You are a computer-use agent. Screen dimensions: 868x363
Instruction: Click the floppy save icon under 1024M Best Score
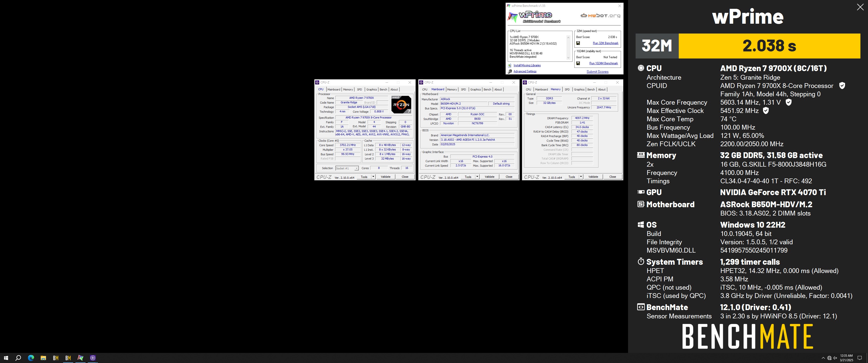tap(578, 63)
